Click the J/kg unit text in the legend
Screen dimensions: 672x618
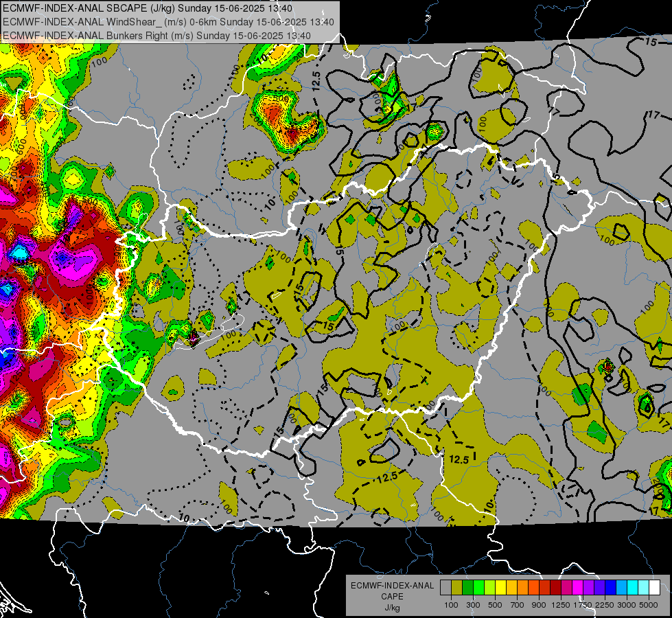[x=392, y=608]
